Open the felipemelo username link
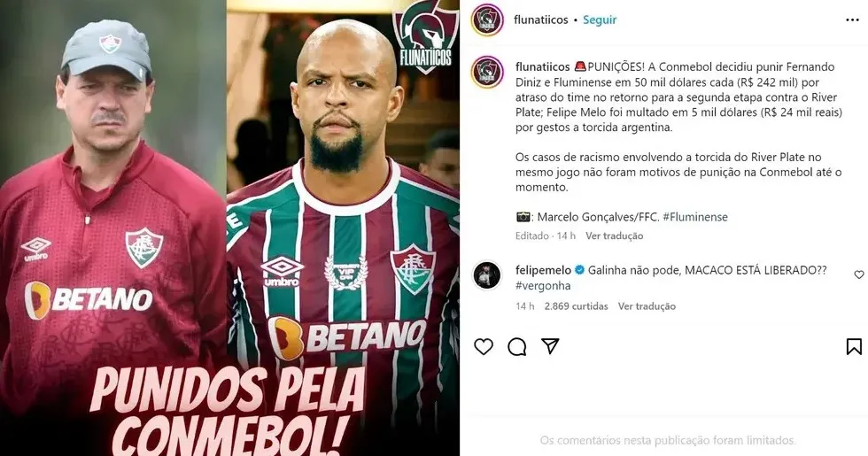 [x=543, y=270]
